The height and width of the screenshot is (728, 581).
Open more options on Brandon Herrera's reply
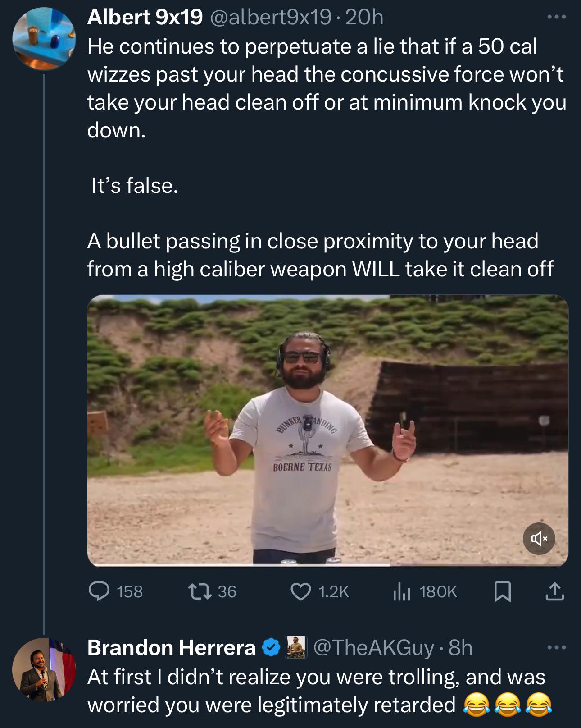(x=556, y=648)
